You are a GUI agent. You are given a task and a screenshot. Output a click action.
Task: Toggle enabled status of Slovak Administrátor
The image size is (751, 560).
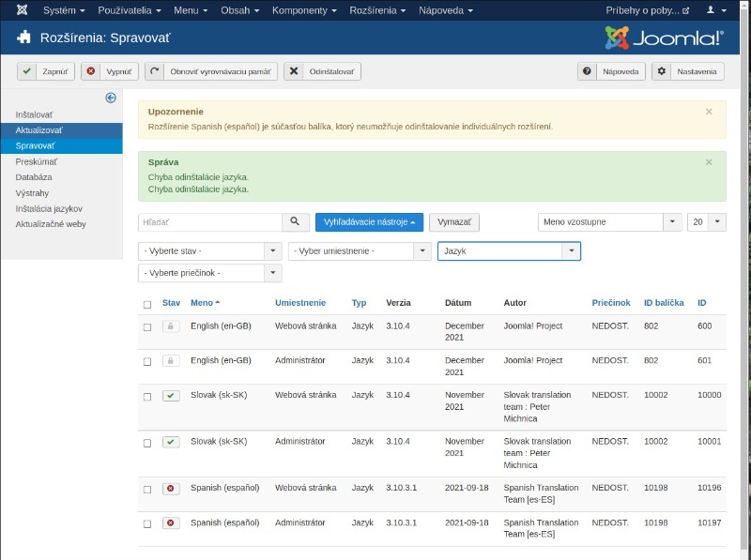pos(171,442)
